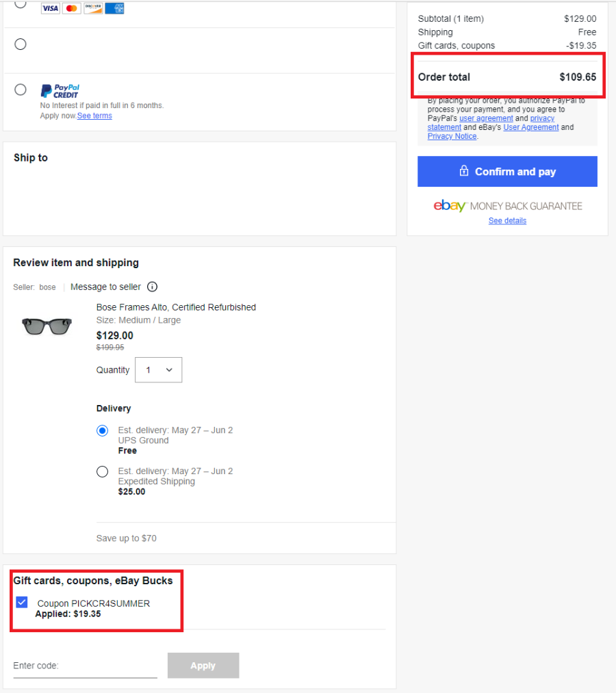Uncheck the PICKCR4SUMMER coupon checkbox
This screenshot has width=616, height=693.
(22, 602)
